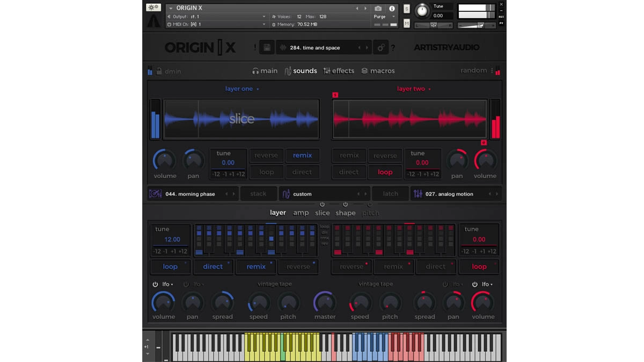Select the amp sub-tab
The height and width of the screenshot is (362, 644).
(301, 213)
